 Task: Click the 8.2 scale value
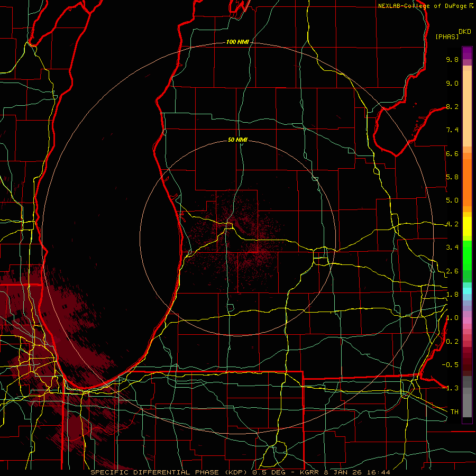click(452, 106)
